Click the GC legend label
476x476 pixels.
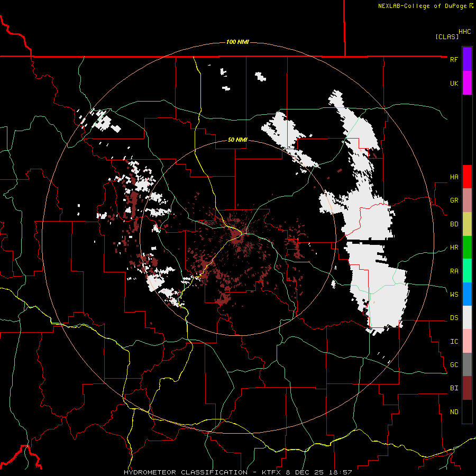[454, 365]
